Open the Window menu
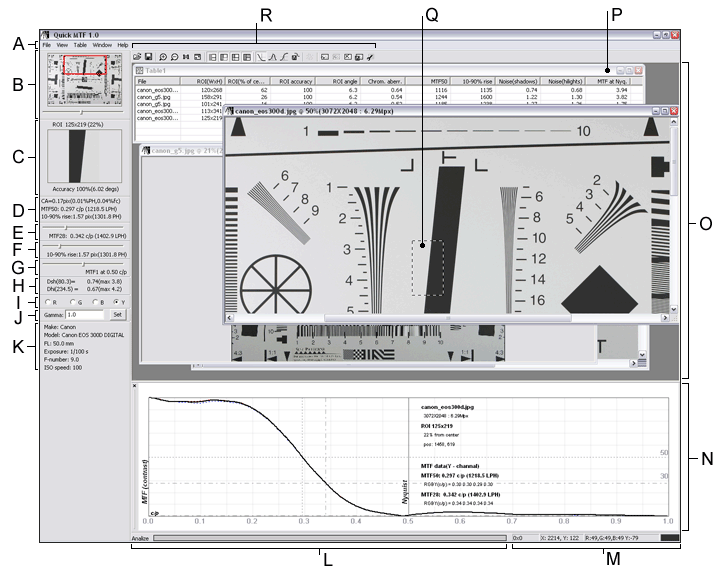 coord(102,45)
